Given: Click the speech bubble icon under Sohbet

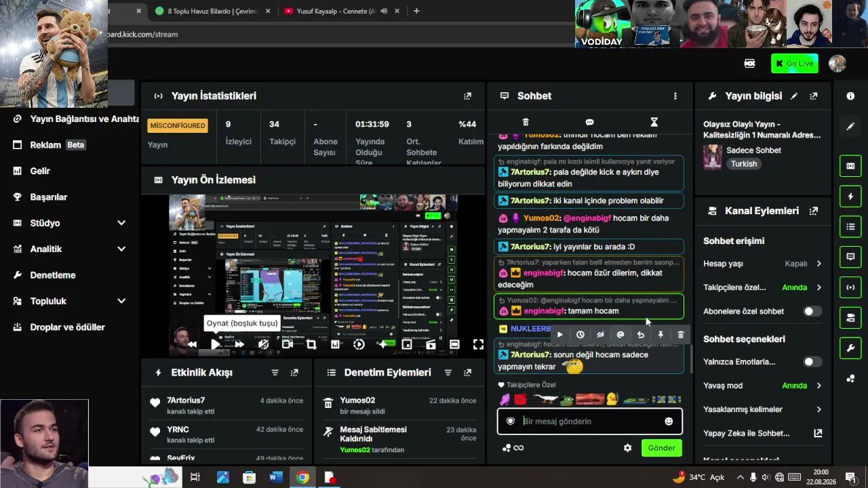Looking at the screenshot, I should point(589,122).
